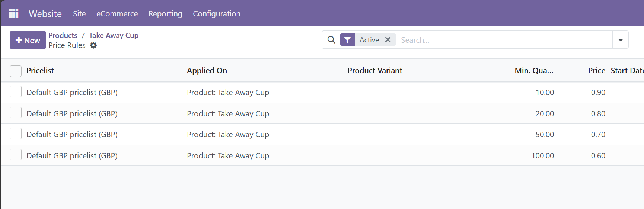The height and width of the screenshot is (209, 644).
Task: Create a new price rule with New
Action: (28, 40)
